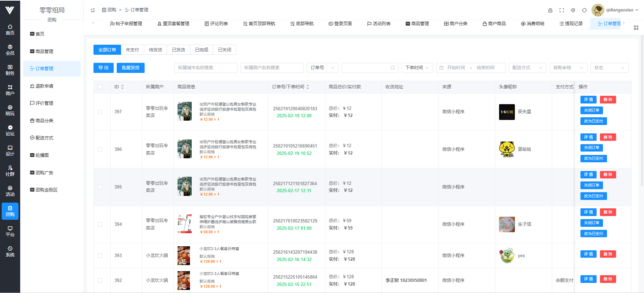Viewport: 644px width, 293px height.
Task: Click the 所属城市名称搜索 input field
Action: 205,68
